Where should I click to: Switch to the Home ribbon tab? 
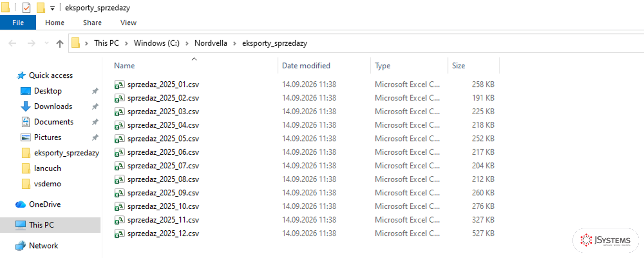coord(54,22)
